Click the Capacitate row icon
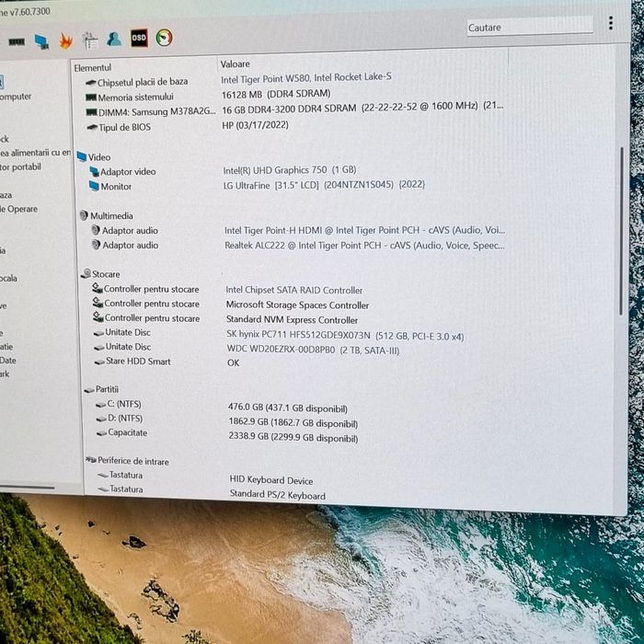Viewport: 644px width, 644px height. coord(102,433)
